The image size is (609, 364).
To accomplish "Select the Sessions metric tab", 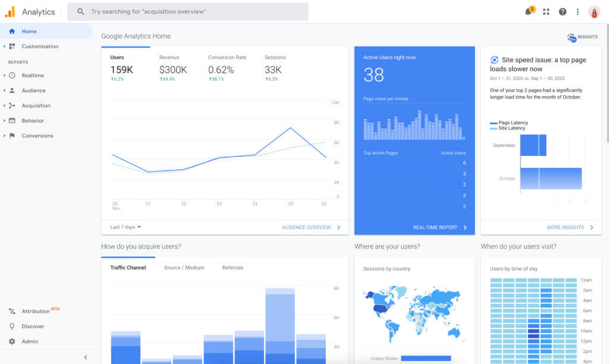I will tap(275, 68).
